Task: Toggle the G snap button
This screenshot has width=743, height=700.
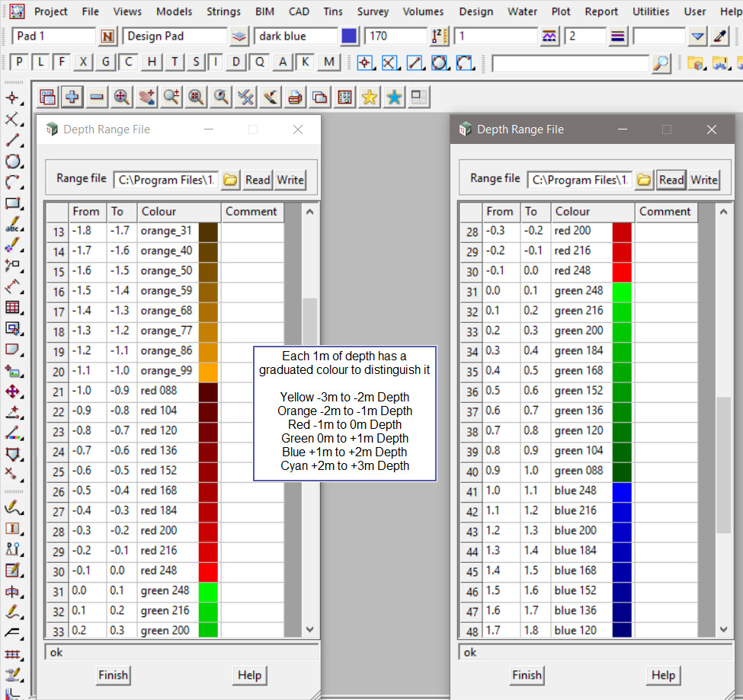Action: pos(107,62)
